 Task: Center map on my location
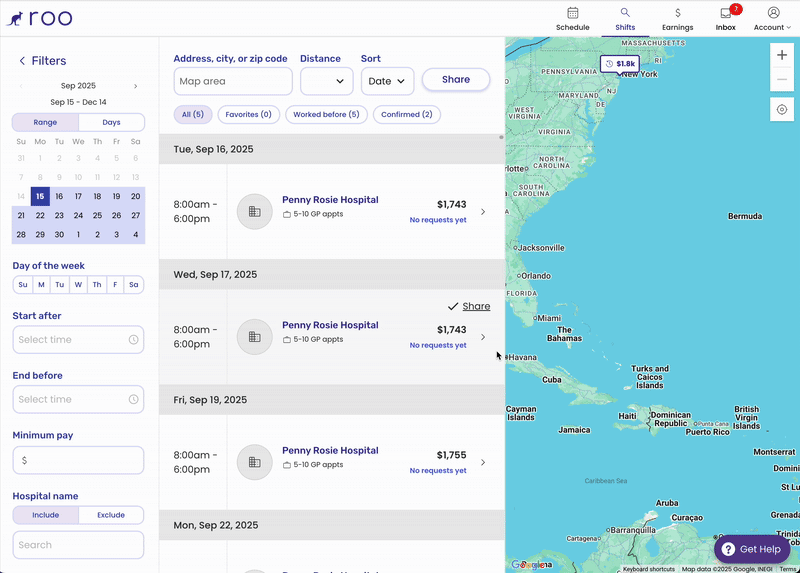(x=782, y=110)
